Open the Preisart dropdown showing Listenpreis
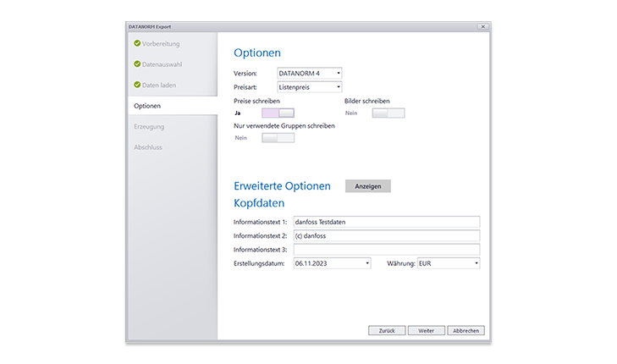The image size is (617, 364). tap(309, 87)
